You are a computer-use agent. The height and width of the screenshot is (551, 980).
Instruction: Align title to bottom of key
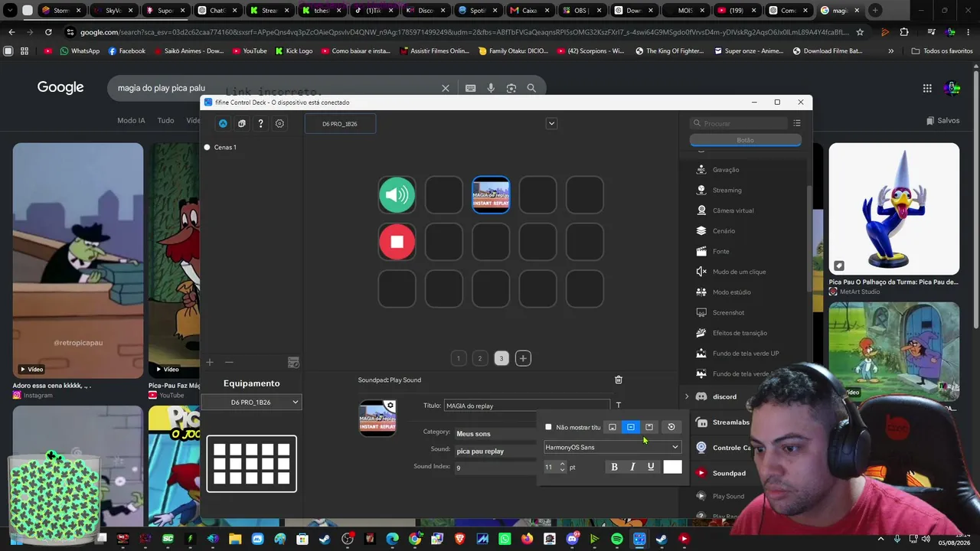pos(612,427)
